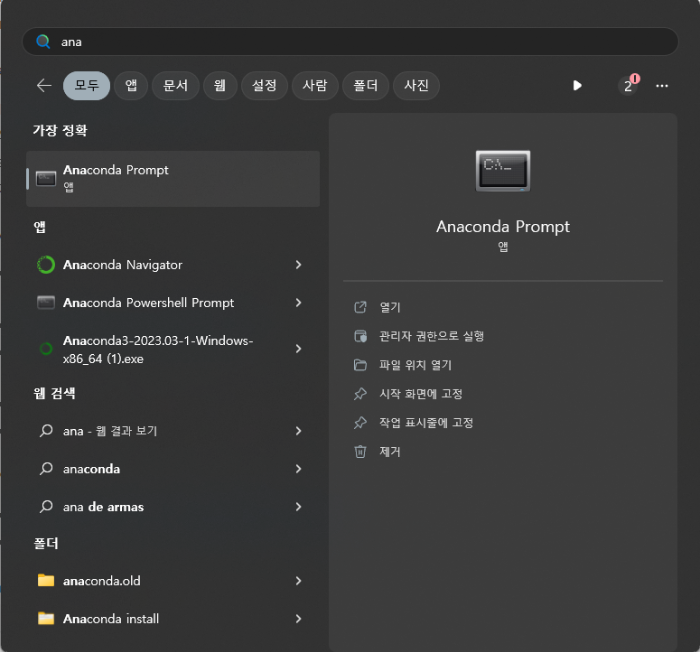Viewport: 700px width, 652px height.
Task: Expand 'ana de armas' chevron
Action: click(298, 506)
